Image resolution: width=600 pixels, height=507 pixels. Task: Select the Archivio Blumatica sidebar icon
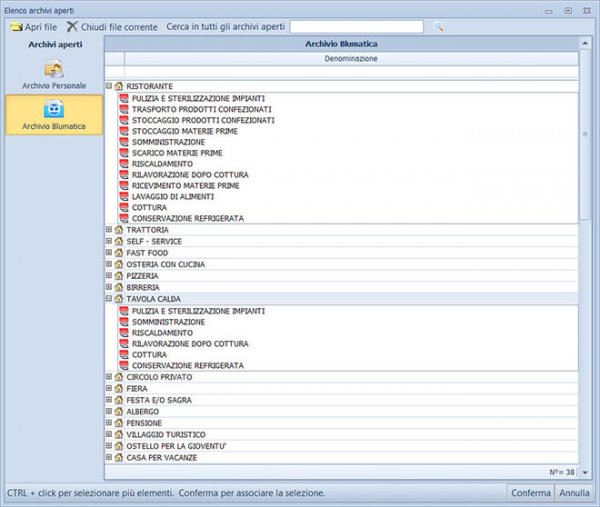coord(54,110)
